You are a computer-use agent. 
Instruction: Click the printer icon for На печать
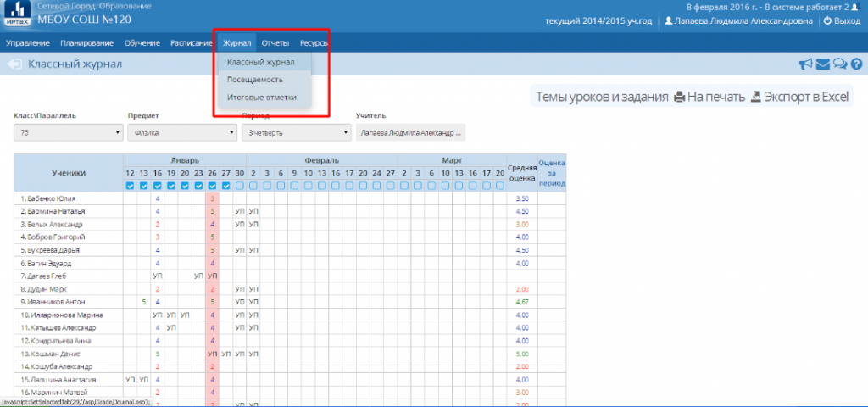coord(679,97)
